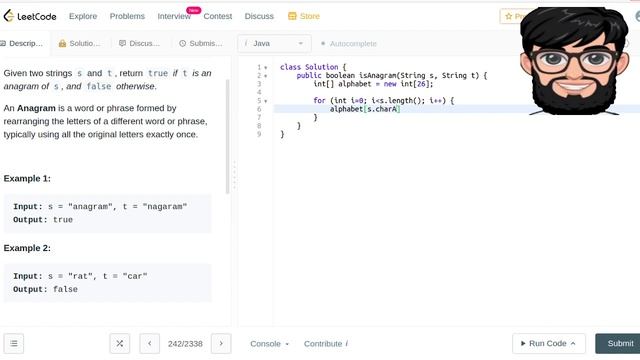Click the Submissions clock icon
The image size is (640, 360).
click(182, 43)
